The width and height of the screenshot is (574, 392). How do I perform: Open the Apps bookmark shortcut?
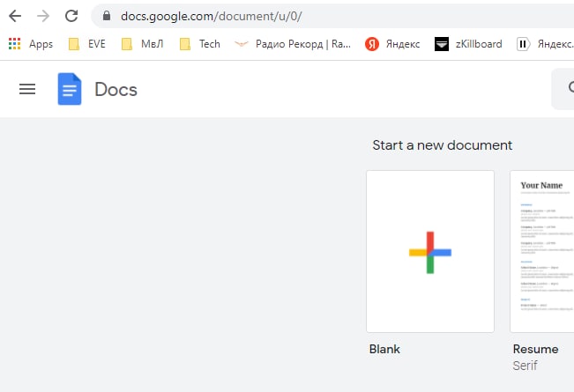(x=31, y=44)
